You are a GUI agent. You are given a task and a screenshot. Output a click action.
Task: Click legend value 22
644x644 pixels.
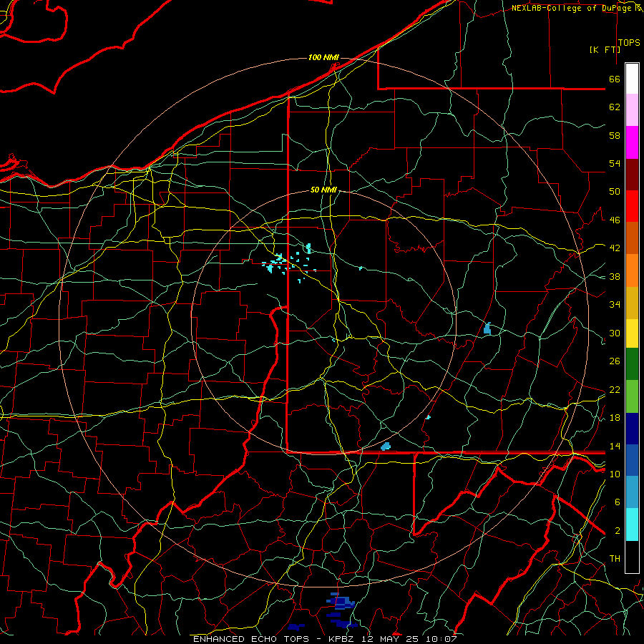click(x=615, y=389)
